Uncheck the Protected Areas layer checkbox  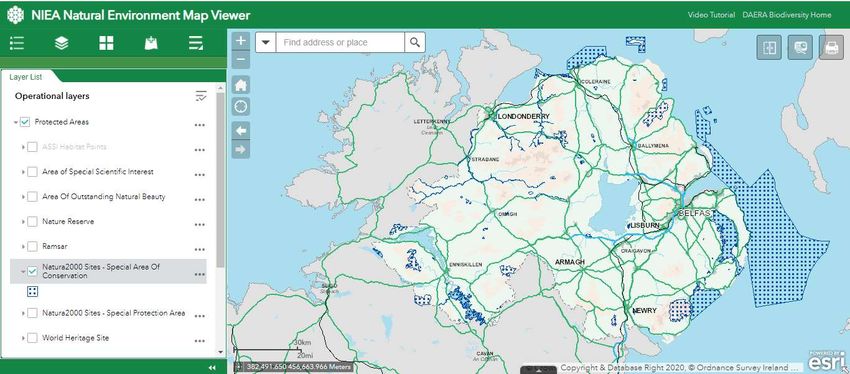[25, 122]
